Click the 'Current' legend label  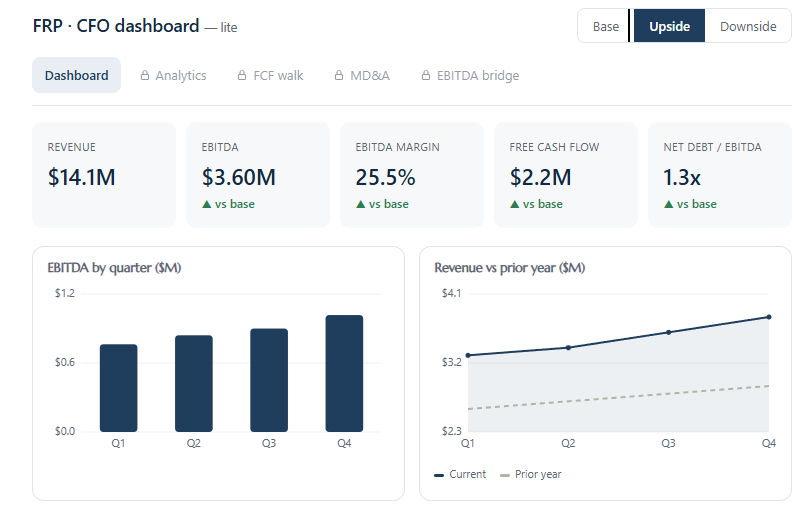pyautogui.click(x=467, y=475)
